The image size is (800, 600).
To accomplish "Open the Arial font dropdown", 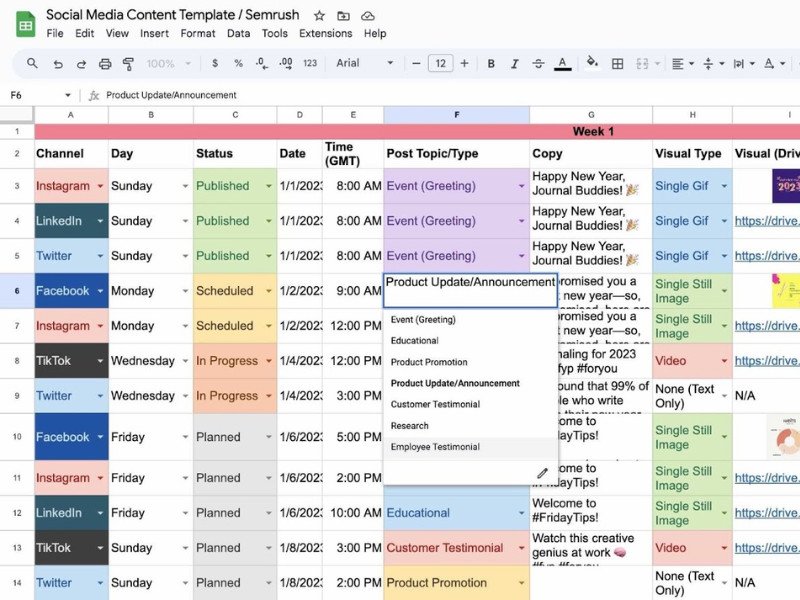I will [x=364, y=63].
